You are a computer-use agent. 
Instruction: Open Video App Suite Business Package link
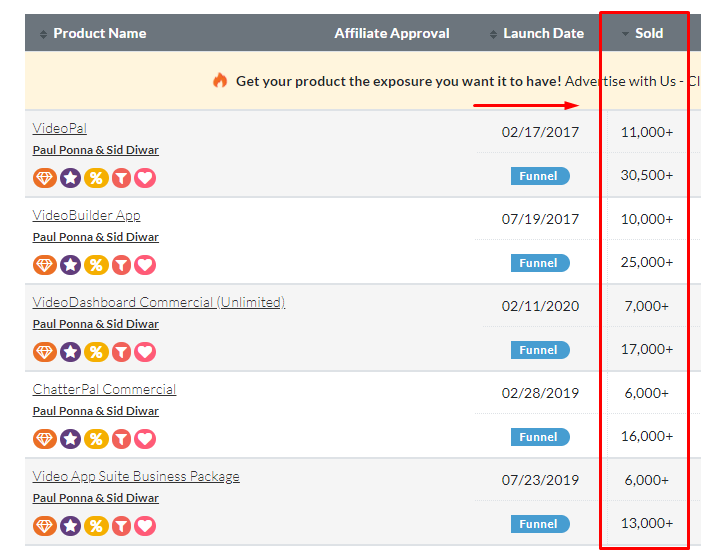136,477
